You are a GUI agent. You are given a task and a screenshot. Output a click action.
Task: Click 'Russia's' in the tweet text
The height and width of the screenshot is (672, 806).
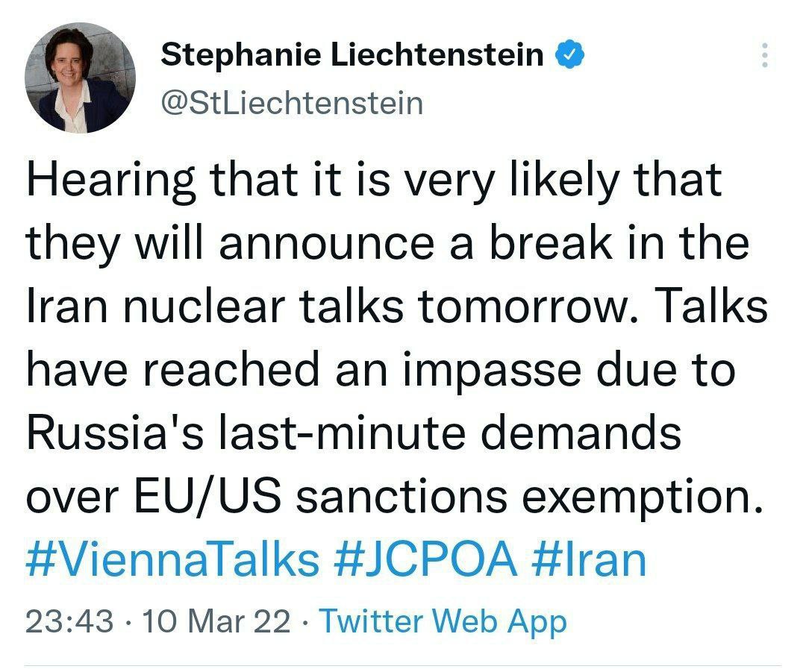point(115,433)
